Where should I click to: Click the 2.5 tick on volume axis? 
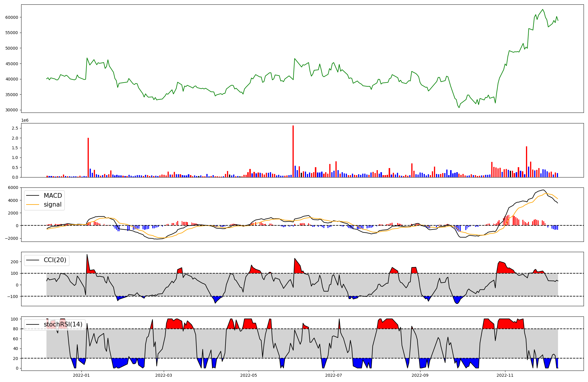click(x=15, y=128)
